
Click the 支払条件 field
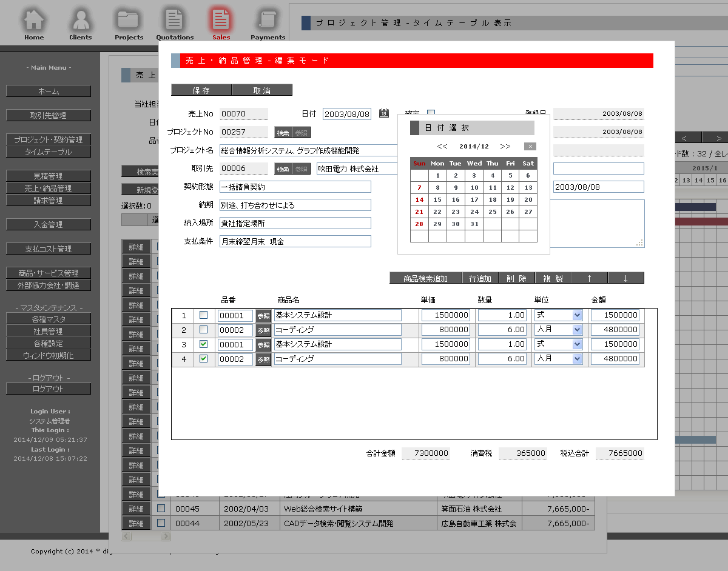295,241
